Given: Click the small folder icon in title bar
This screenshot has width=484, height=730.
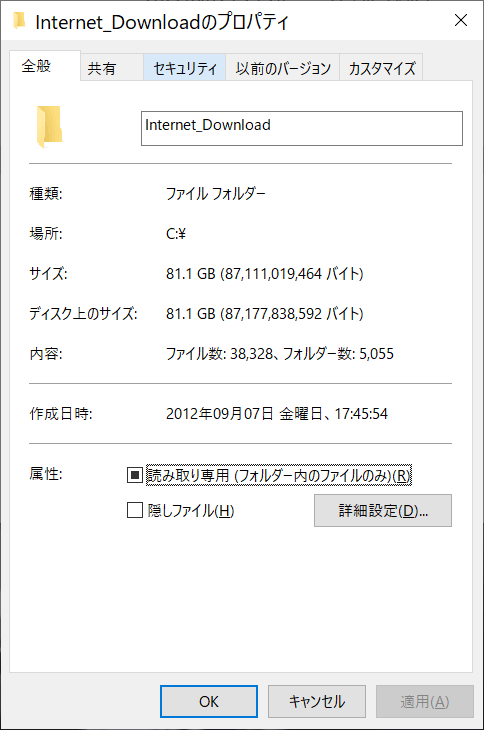Looking at the screenshot, I should click(19, 21).
